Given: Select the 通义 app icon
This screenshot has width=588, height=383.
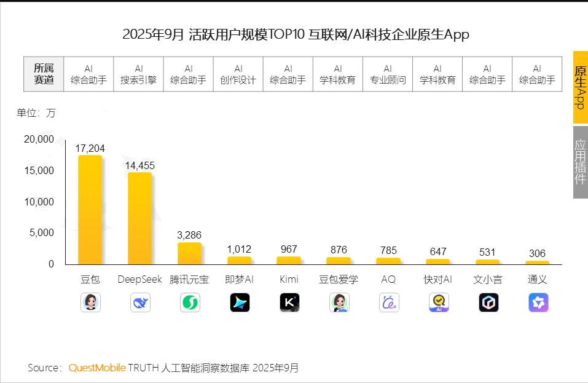Looking at the screenshot, I should tap(538, 302).
